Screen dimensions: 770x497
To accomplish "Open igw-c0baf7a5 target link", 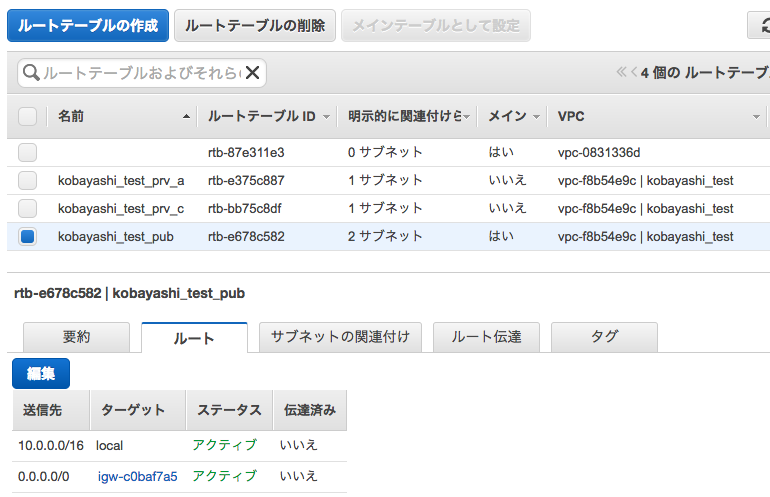I will [x=138, y=476].
